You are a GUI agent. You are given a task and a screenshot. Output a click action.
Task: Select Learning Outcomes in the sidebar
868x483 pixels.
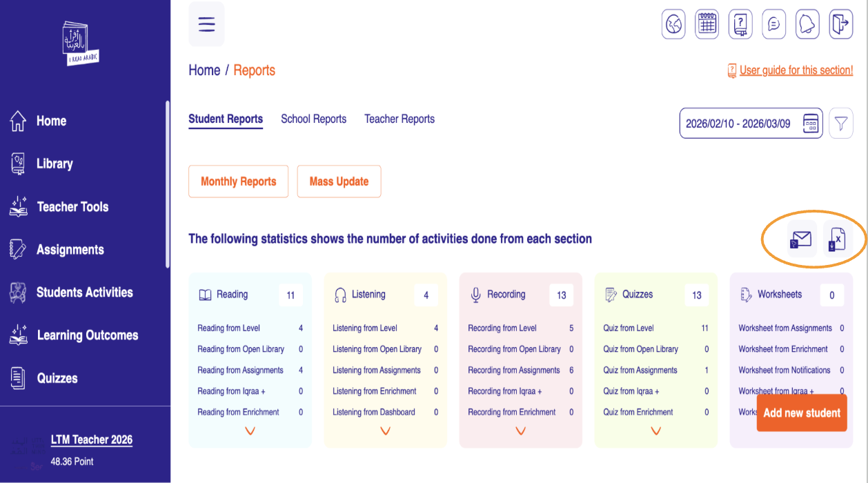coord(87,335)
